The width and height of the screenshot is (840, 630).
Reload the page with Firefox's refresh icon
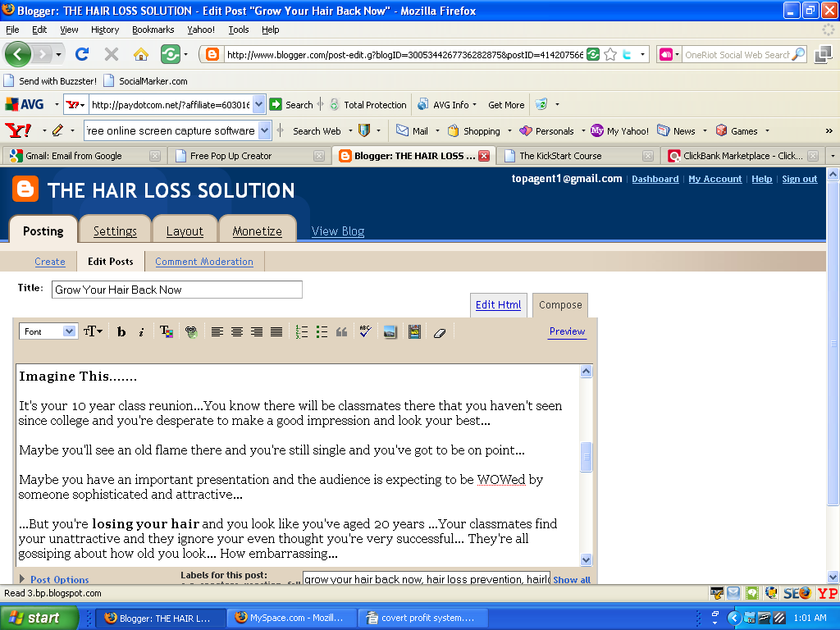pos(81,55)
